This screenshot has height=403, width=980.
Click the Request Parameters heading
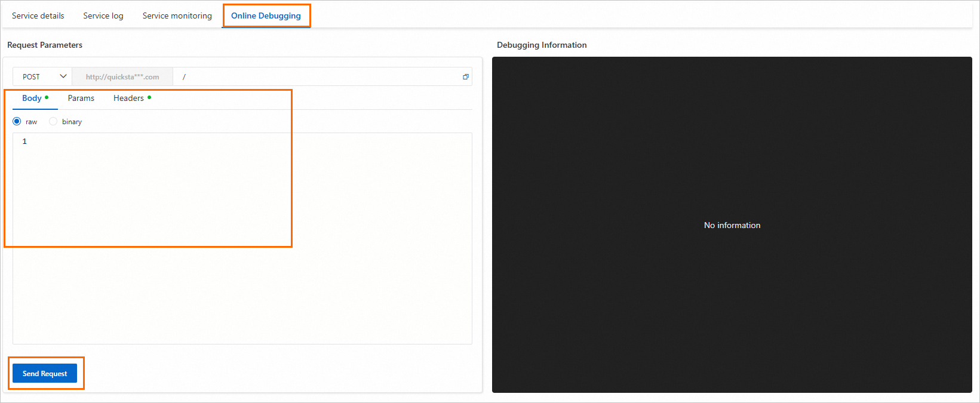click(45, 45)
